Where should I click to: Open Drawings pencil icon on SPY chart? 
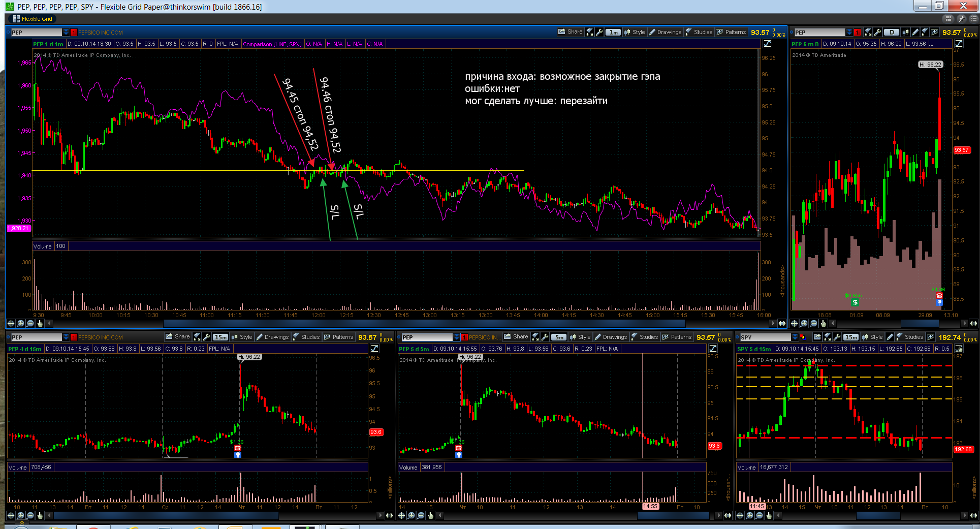pyautogui.click(x=890, y=337)
